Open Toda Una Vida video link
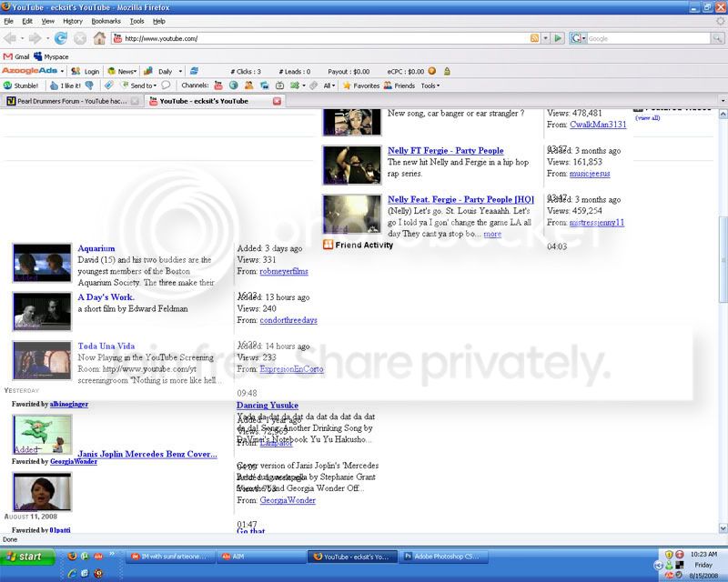This screenshot has height=582, width=728. 106,346
